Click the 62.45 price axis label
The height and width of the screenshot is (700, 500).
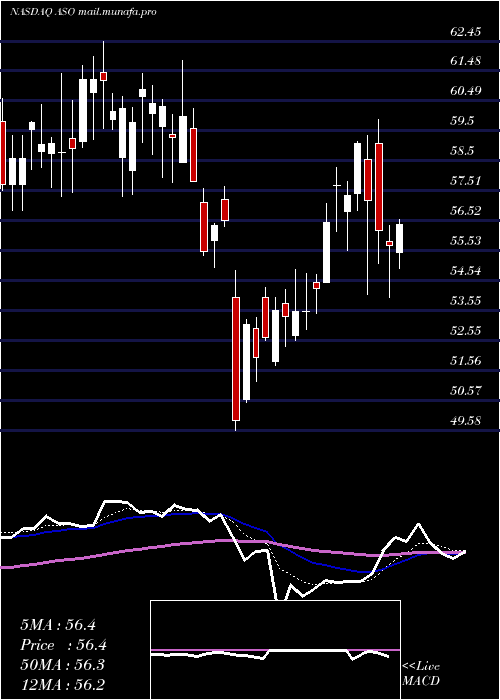click(466, 32)
